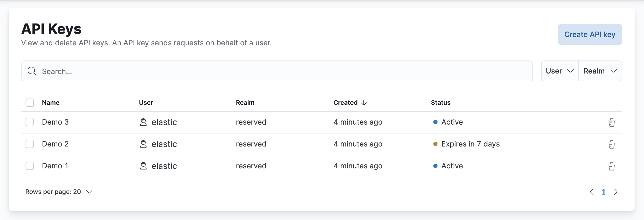Click the Demo 1 key name
This screenshot has height=220, width=644.
(x=55, y=166)
